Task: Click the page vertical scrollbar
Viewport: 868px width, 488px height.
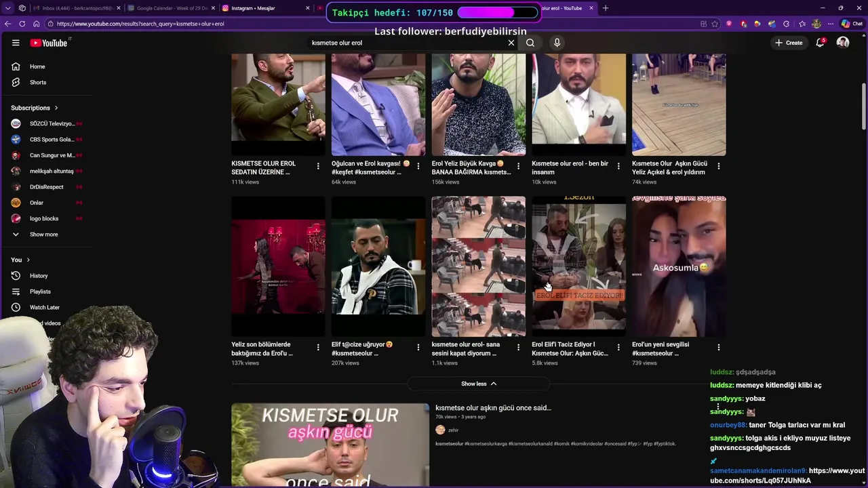Action: [x=863, y=106]
